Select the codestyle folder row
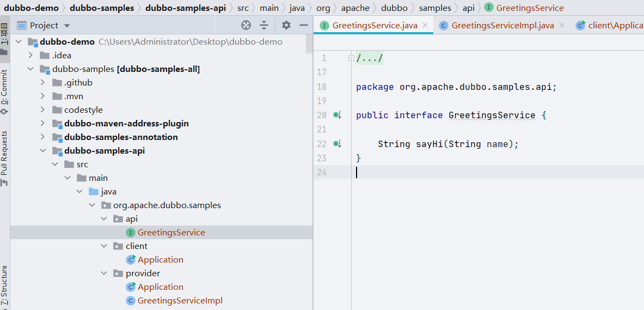 162,110
